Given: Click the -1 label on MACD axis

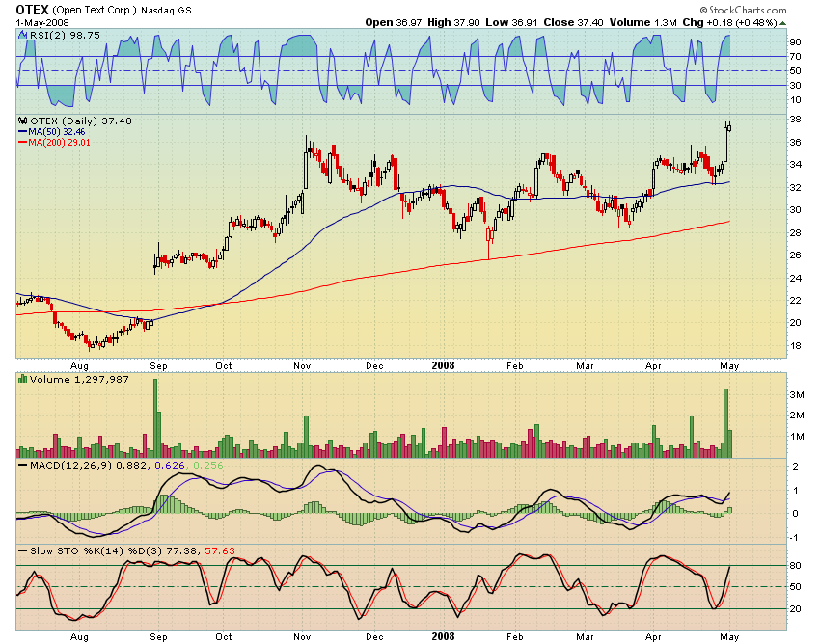Looking at the screenshot, I should pos(794,537).
